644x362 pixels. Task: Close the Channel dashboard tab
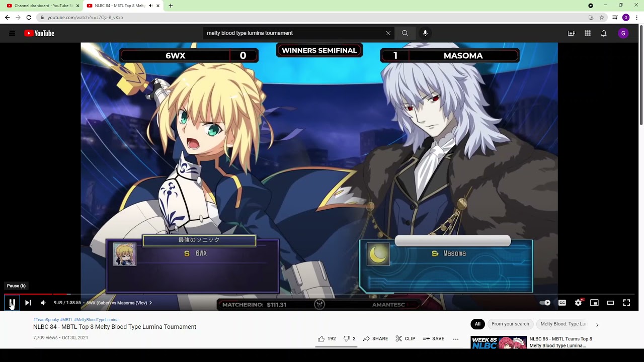pos(77,6)
